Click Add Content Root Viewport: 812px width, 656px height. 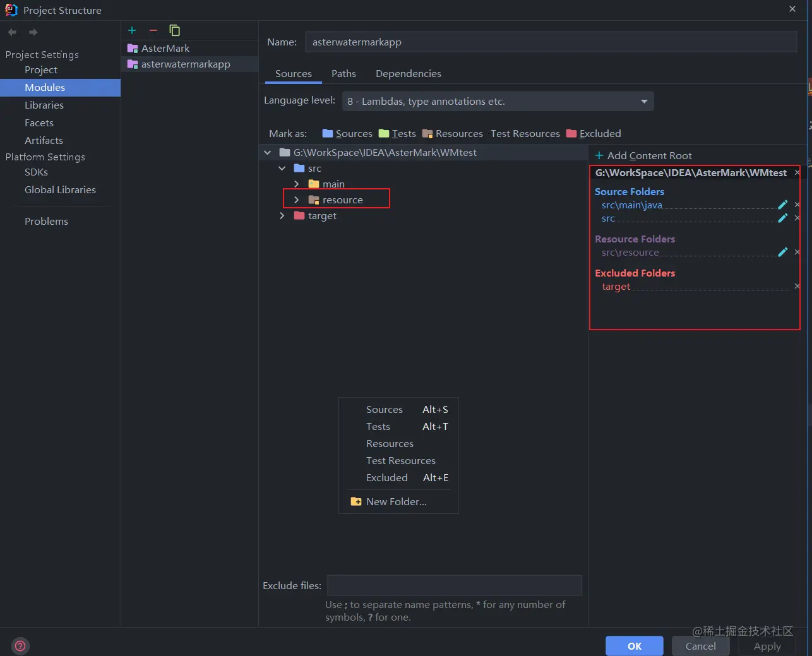click(x=643, y=155)
